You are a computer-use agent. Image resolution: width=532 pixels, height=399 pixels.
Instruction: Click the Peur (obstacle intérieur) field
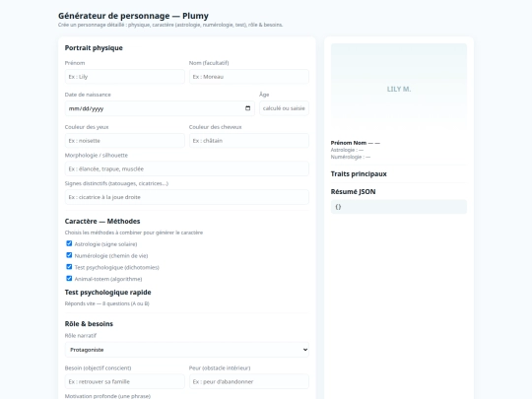pyautogui.click(x=249, y=381)
